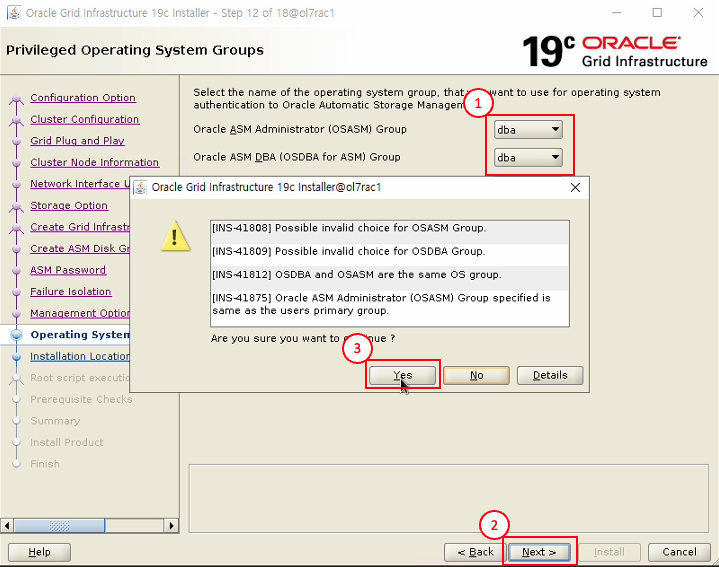Image resolution: width=719 pixels, height=567 pixels.
Task: Open the OSASM Group dropdown
Action: [x=528, y=130]
